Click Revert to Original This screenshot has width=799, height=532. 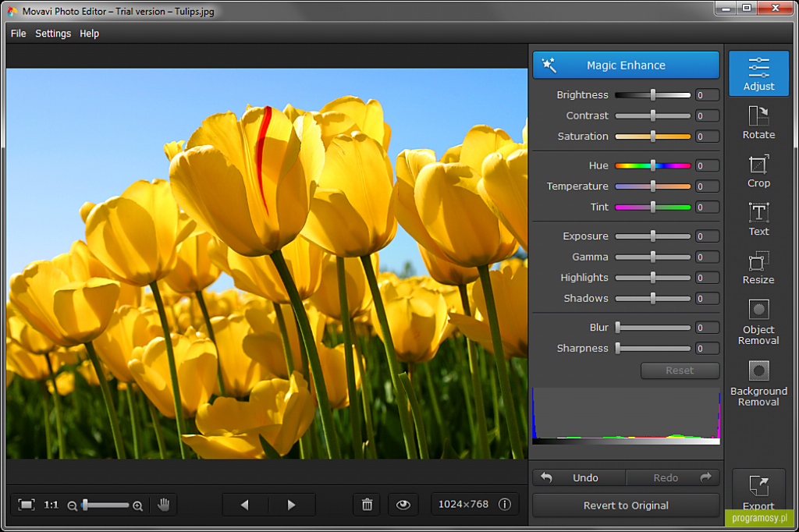coord(626,505)
